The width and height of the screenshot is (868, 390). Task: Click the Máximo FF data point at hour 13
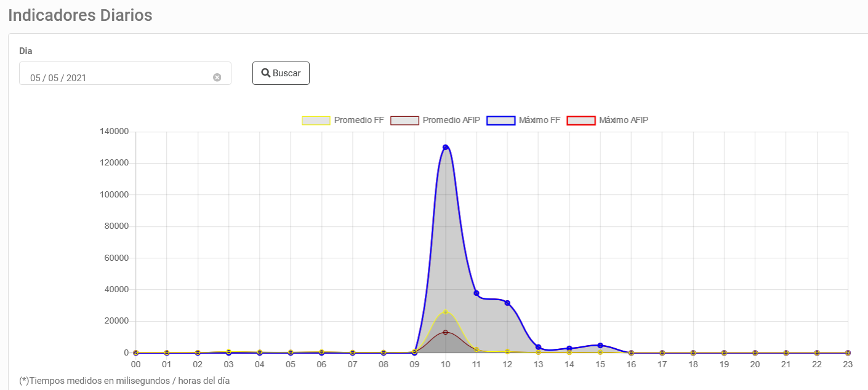click(x=538, y=348)
